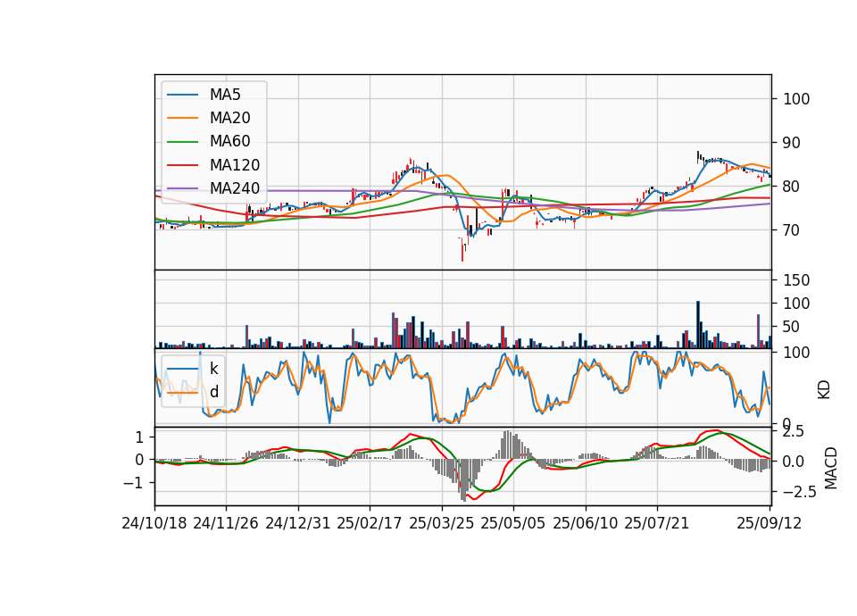
Task: Click the tallest volume bar near 100
Action: click(x=698, y=325)
